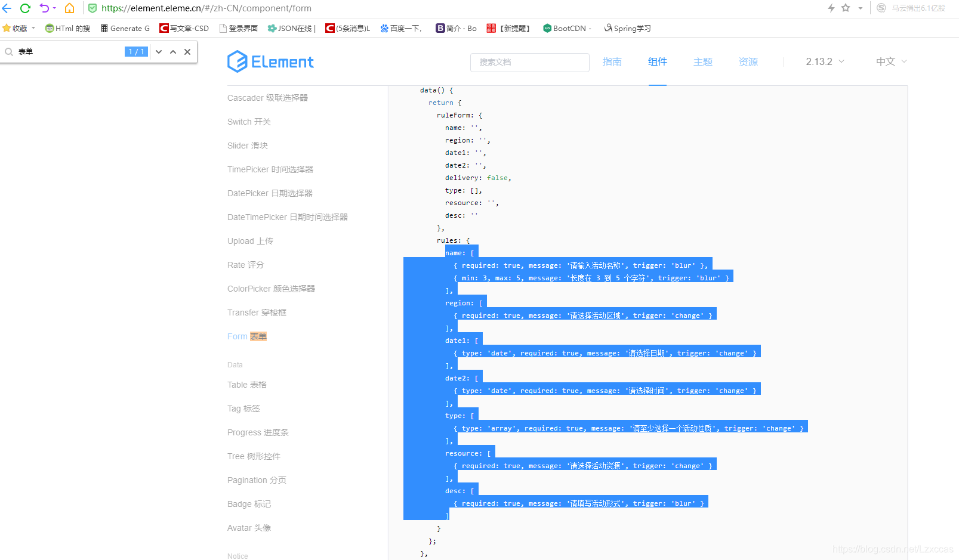Expand the 中文 language dropdown
Viewport: 959px width, 560px height.
pyautogui.click(x=891, y=61)
